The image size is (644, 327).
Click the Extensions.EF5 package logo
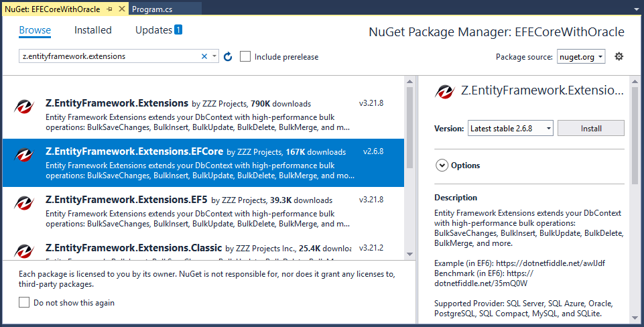(x=24, y=203)
